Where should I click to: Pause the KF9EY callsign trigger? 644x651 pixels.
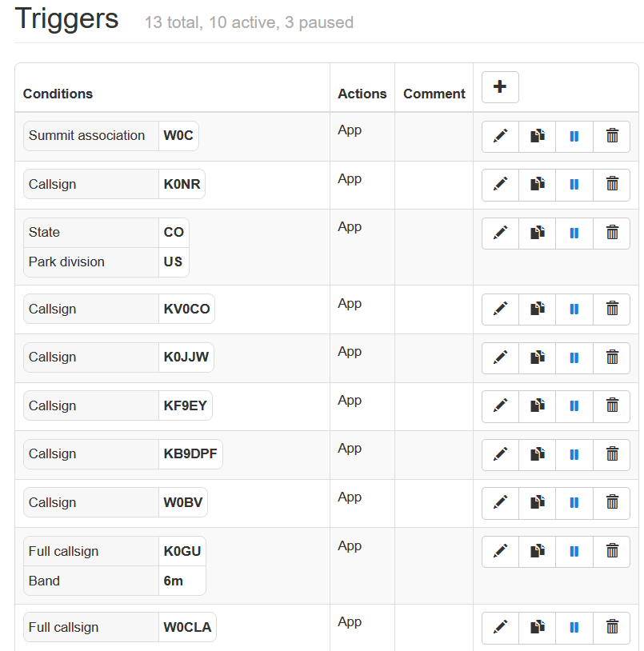[574, 406]
